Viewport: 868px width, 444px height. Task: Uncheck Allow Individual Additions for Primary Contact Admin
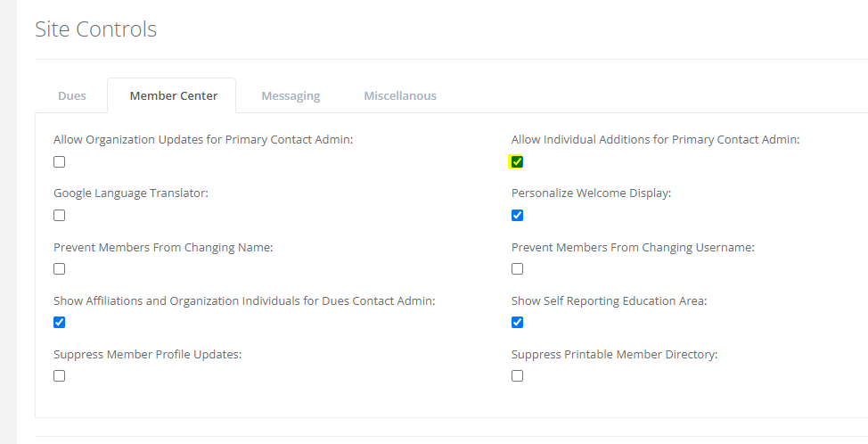coord(517,162)
